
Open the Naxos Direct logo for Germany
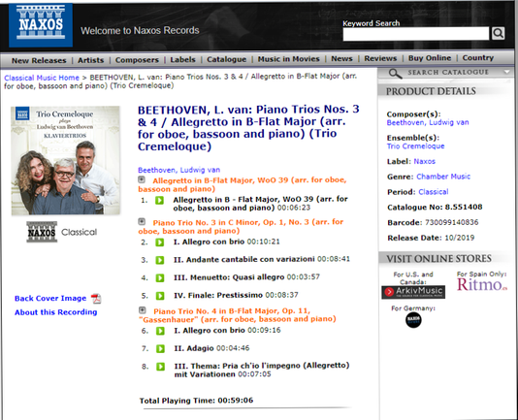(x=413, y=320)
